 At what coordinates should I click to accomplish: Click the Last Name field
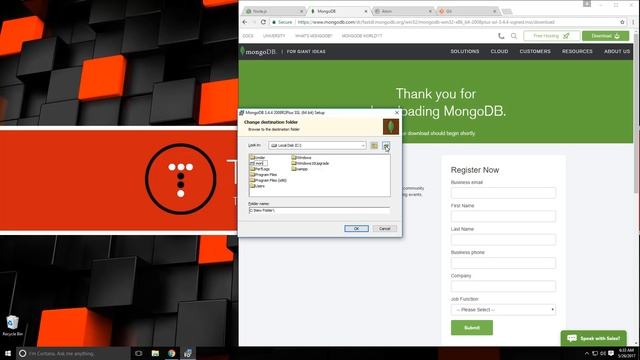[503, 239]
